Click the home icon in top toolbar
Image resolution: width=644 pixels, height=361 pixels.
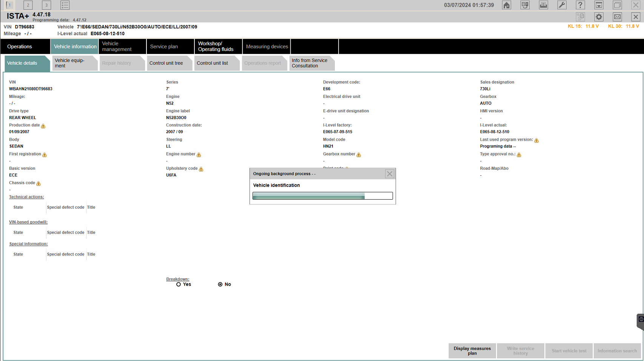pyautogui.click(x=507, y=5)
